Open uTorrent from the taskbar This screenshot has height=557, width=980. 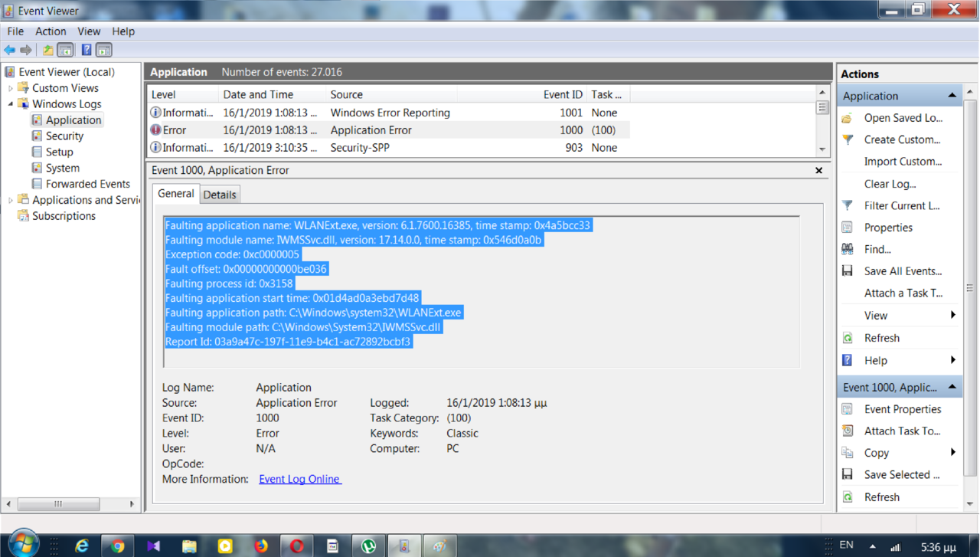click(x=368, y=546)
